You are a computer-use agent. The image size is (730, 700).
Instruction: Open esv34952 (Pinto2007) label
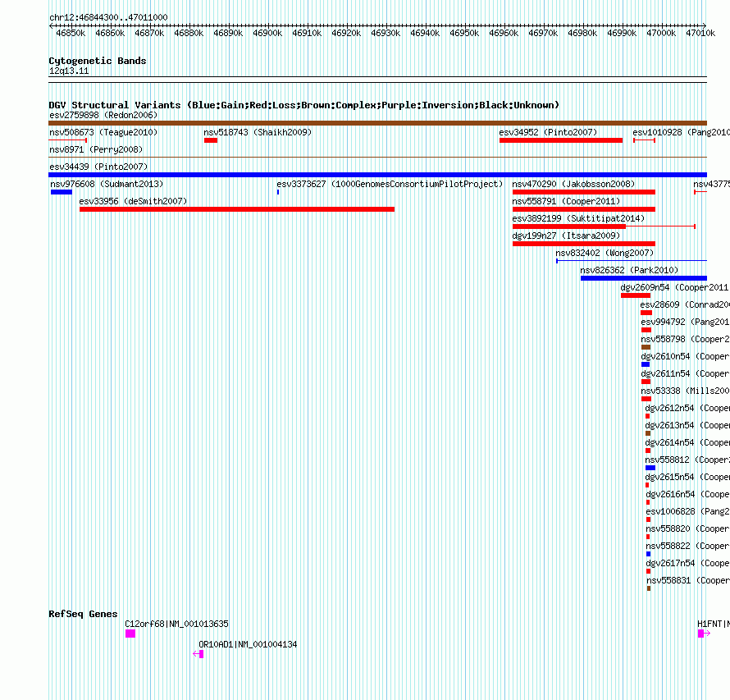(x=548, y=132)
